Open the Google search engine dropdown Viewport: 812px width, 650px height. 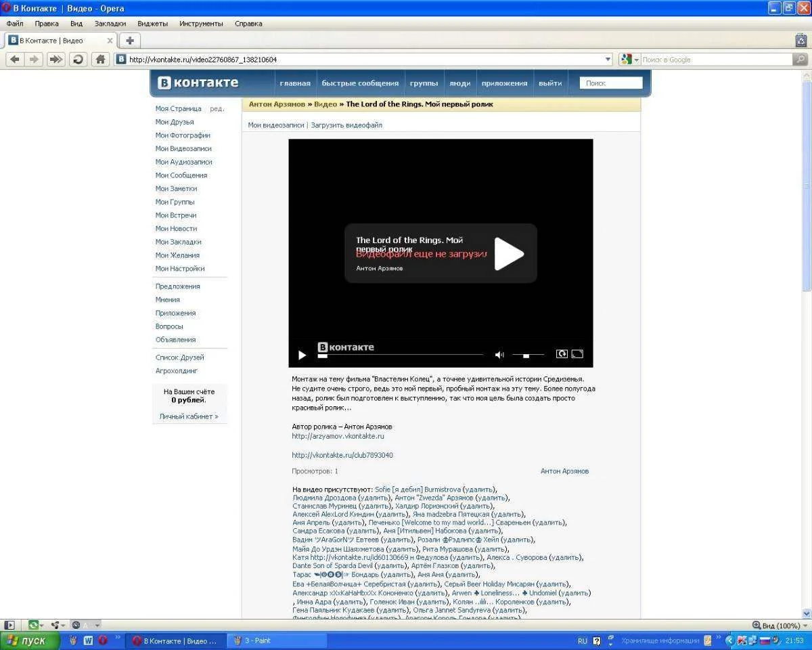tap(630, 60)
